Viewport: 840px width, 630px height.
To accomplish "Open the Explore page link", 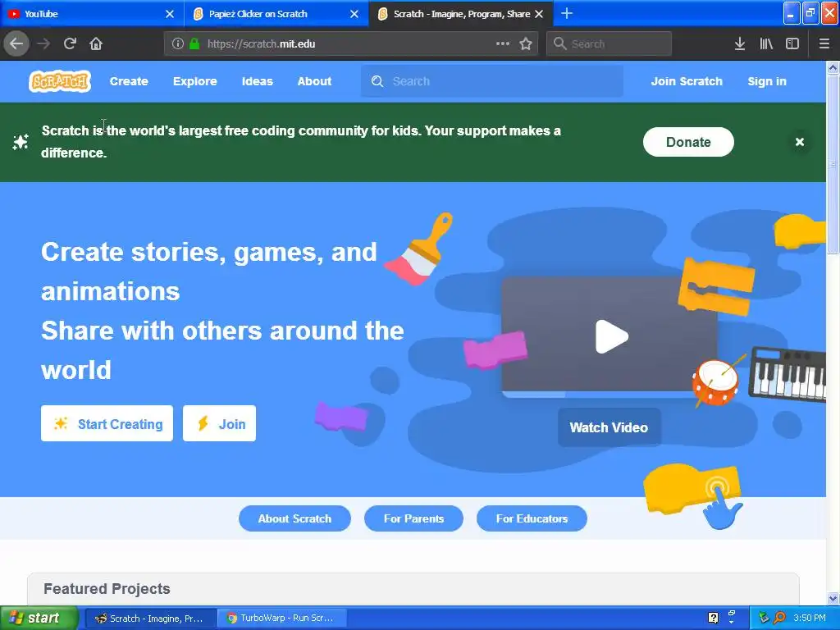I will (195, 81).
